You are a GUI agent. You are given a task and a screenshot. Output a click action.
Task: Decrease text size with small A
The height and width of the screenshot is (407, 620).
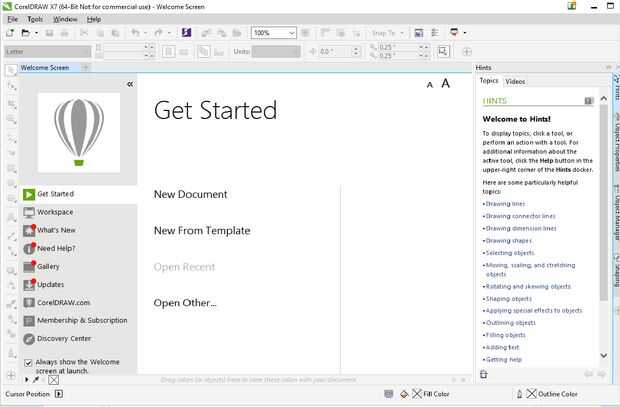[430, 85]
